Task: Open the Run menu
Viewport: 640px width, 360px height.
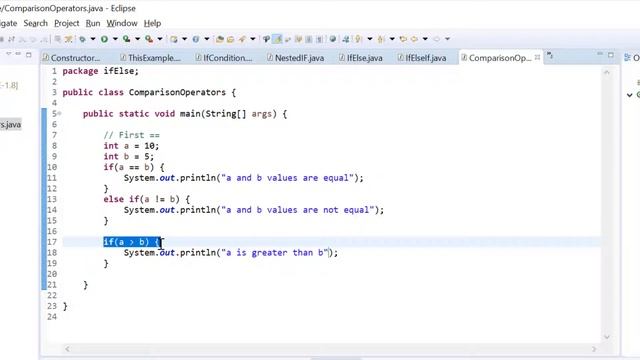Action: point(93,23)
